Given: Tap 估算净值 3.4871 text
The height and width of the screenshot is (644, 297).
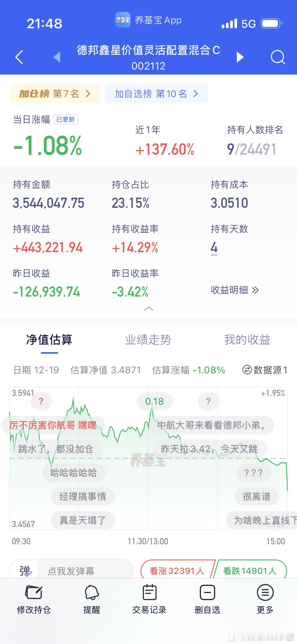Looking at the screenshot, I should tap(106, 370).
